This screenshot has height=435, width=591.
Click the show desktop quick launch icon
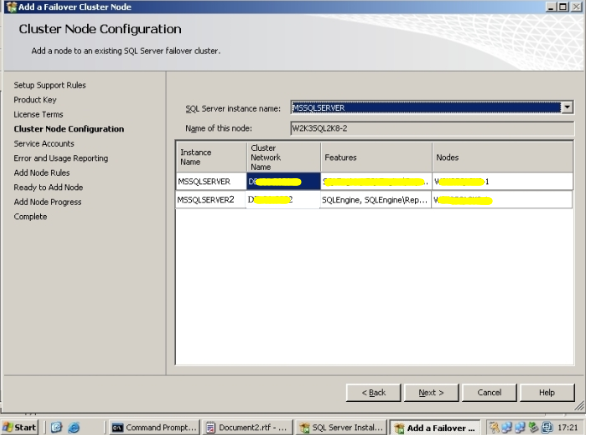(56, 427)
